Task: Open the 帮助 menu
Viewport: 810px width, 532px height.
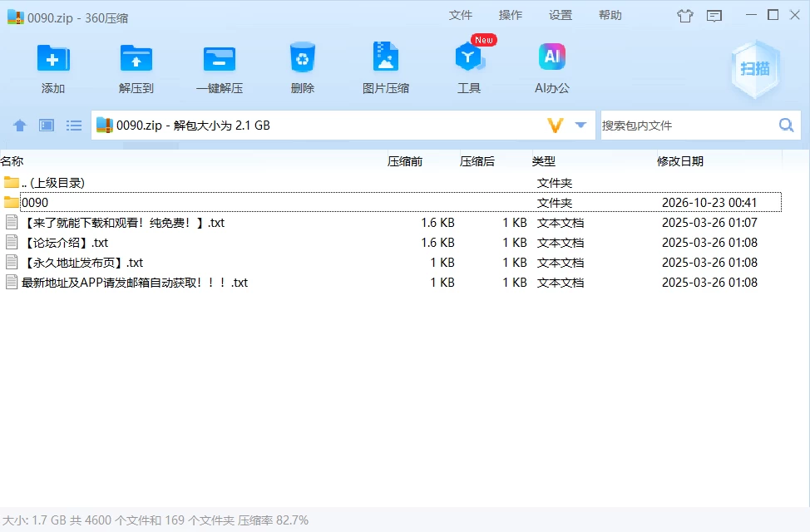Action: (610, 16)
